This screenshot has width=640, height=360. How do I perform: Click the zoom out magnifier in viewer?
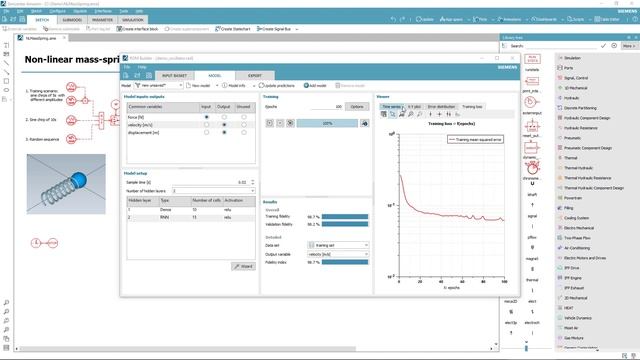tap(420, 115)
